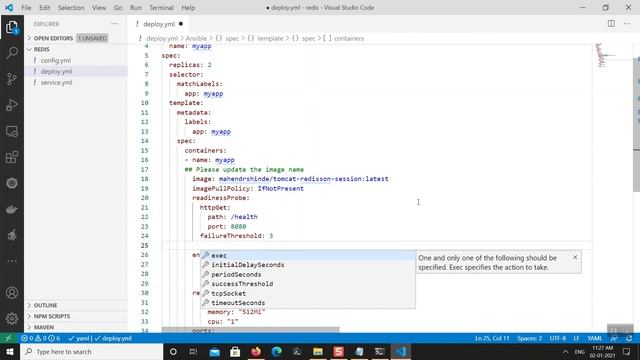
Task: Open the Explorer view in activity bar
Action: coord(12,27)
